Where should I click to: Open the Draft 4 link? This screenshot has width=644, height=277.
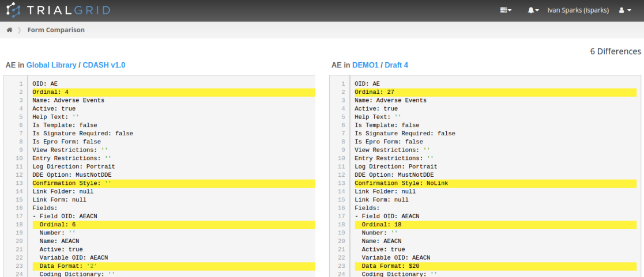point(396,65)
